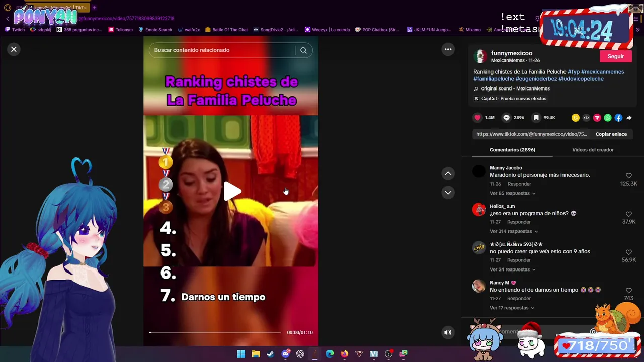Open the funnymexicoo avatar
The height and width of the screenshot is (362, 644).
coord(480,56)
